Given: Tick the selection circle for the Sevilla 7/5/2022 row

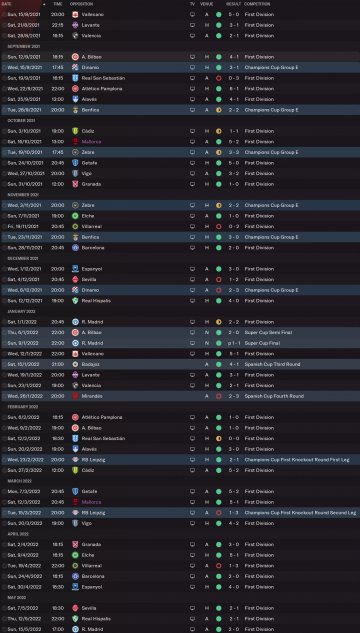Looking at the screenshot, I should click(4, 608).
